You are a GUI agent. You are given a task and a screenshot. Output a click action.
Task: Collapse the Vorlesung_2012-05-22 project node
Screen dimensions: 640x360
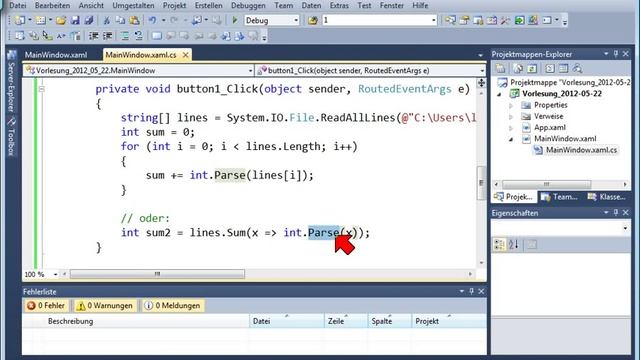[x=499, y=94]
